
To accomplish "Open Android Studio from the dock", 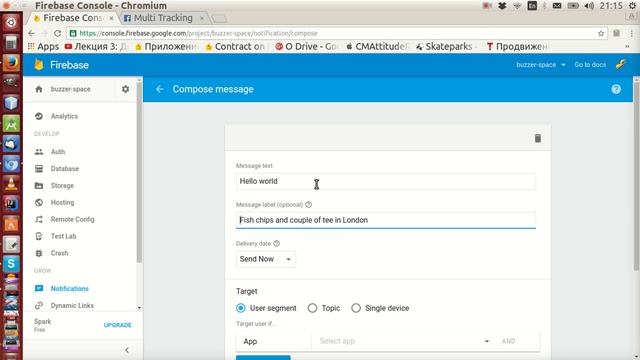I will [11, 124].
